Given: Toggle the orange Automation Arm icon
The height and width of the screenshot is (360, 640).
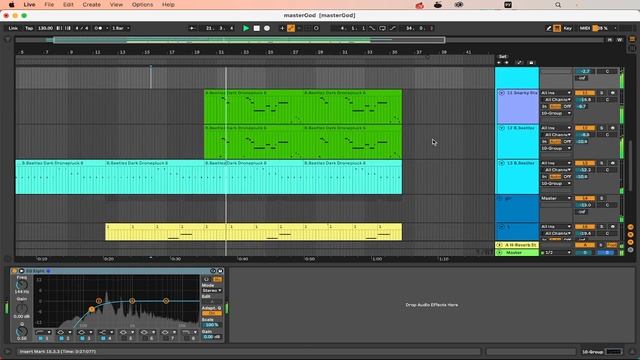Looking at the screenshot, I should click(x=291, y=28).
